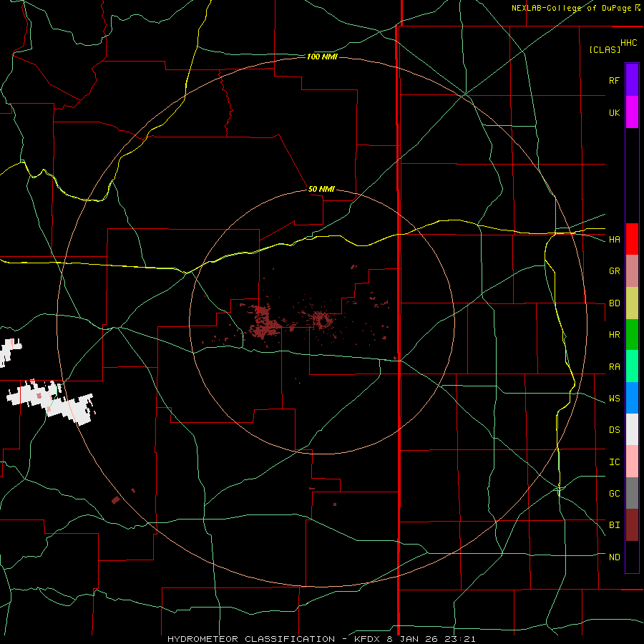The width and height of the screenshot is (644, 644).
Task: Select the IC light pink legend swatch
Action: pos(632,462)
